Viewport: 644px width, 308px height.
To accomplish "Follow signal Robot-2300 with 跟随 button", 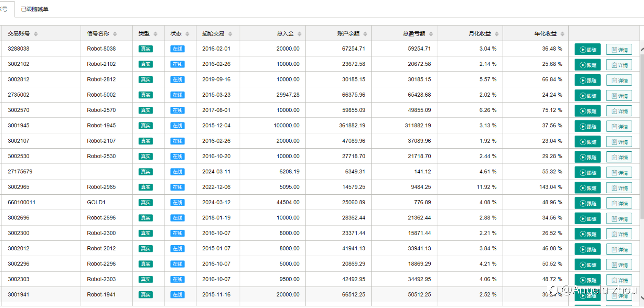I will [x=587, y=234].
